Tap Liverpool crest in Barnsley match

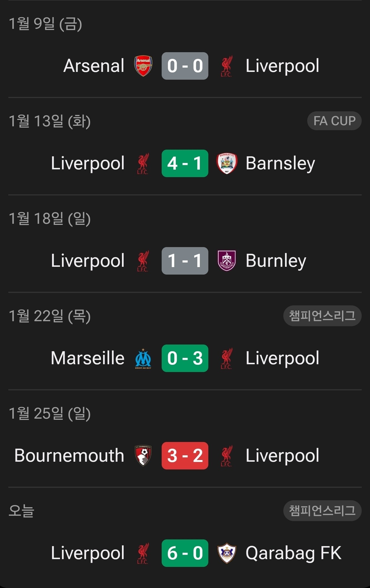[143, 164]
